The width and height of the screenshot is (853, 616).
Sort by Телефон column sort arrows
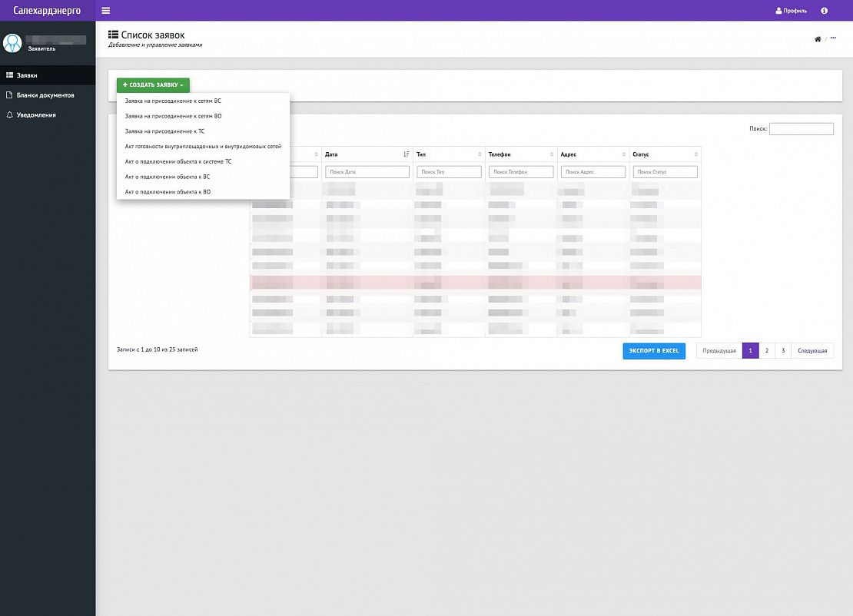(552, 154)
